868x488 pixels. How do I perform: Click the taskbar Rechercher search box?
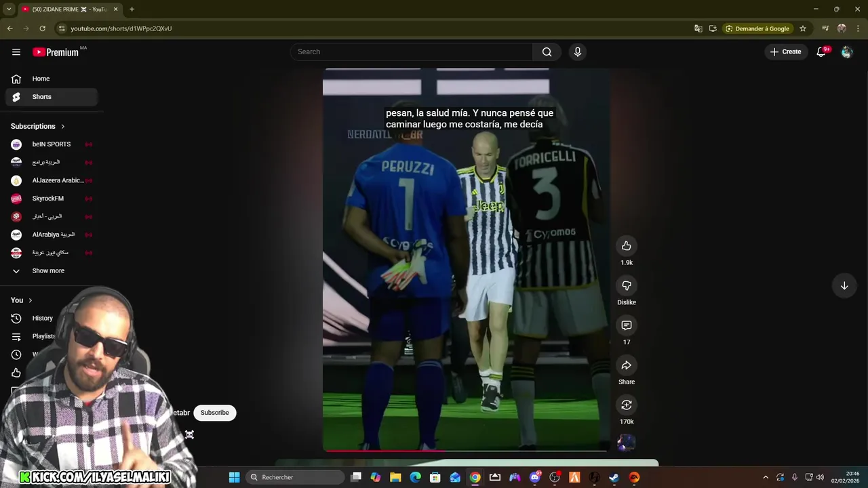tap(294, 477)
